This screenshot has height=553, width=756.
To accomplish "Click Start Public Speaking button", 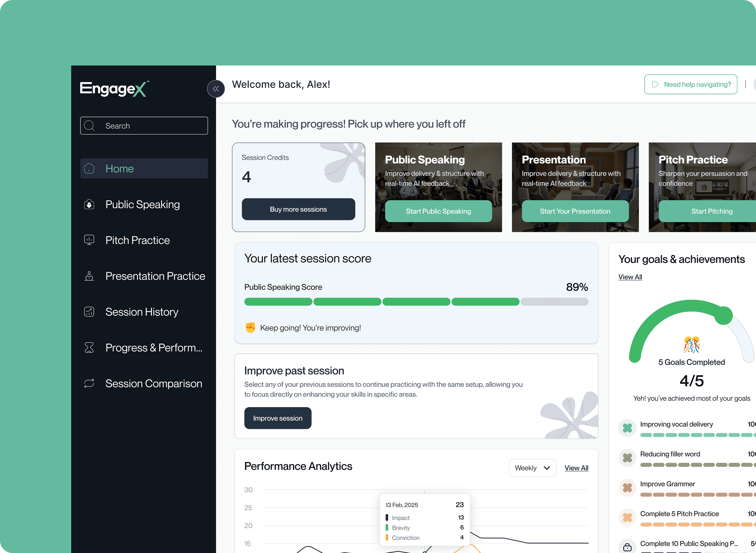I will [x=438, y=211].
